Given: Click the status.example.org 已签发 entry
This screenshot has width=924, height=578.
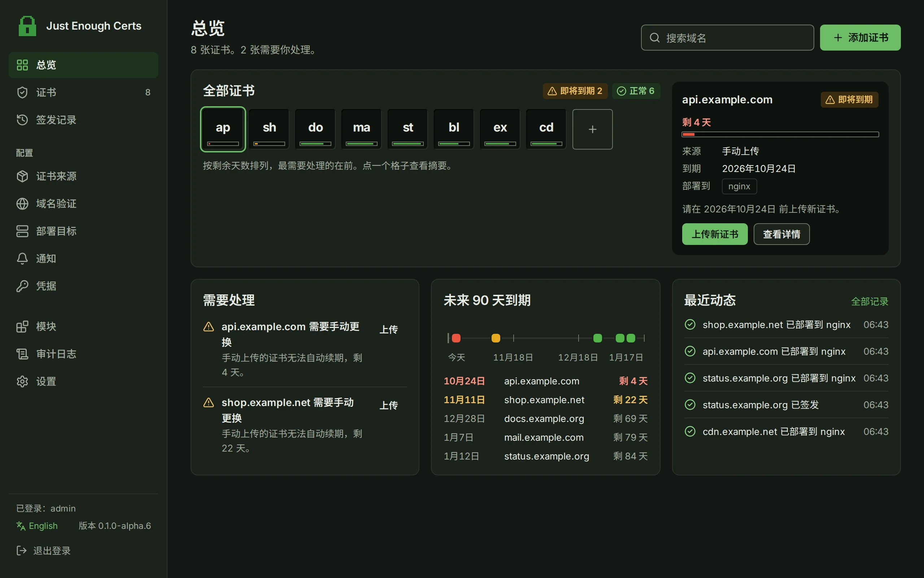Looking at the screenshot, I should 786,405.
